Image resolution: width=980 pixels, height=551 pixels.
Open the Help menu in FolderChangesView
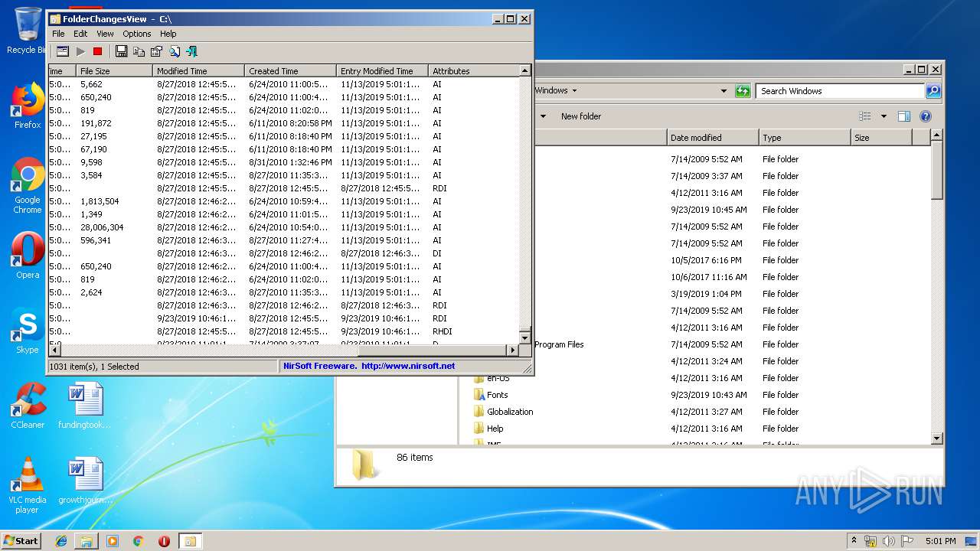(x=168, y=34)
